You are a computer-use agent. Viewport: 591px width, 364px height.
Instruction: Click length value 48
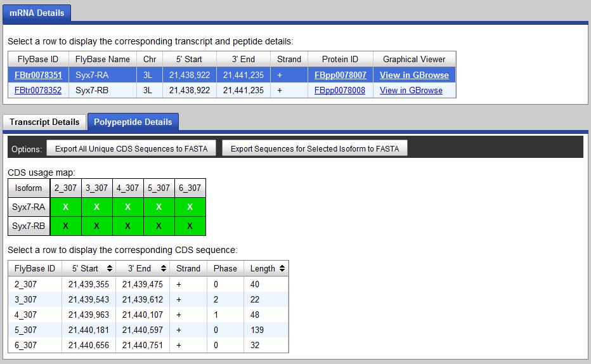click(255, 315)
